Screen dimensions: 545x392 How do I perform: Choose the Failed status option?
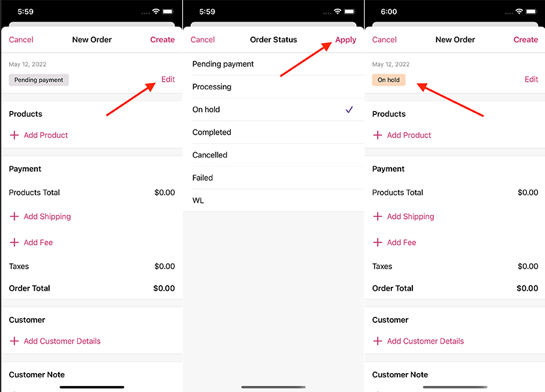[203, 178]
